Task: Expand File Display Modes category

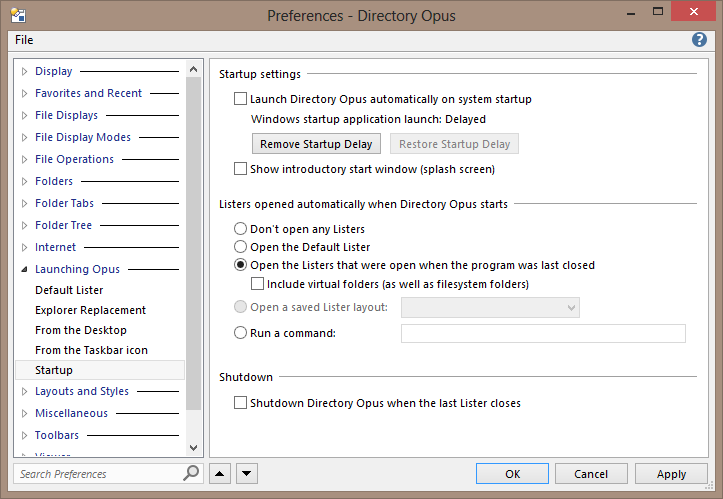Action: (24, 137)
